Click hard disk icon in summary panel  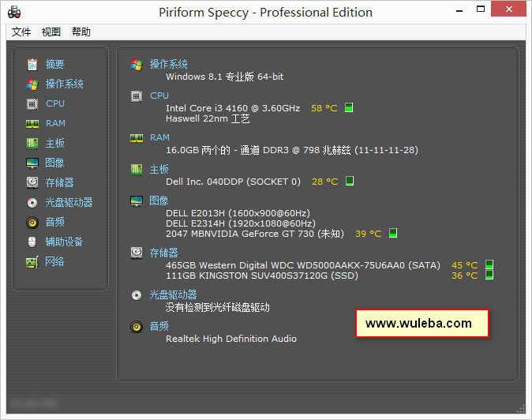137,253
